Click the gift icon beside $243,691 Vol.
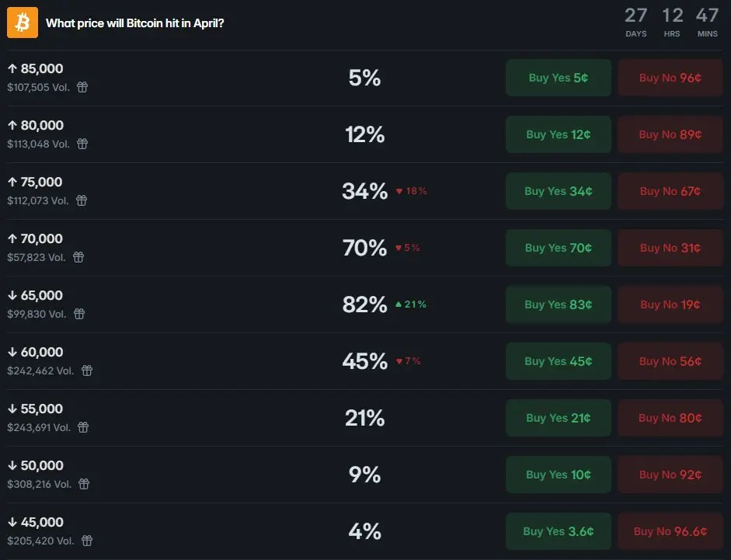731x560 pixels. coord(83,427)
